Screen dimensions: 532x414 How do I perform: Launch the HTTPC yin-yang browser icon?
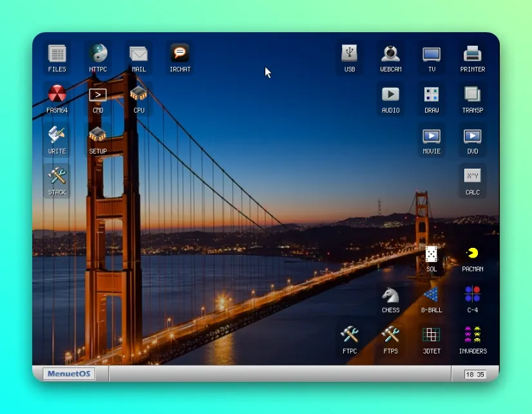[x=98, y=58]
